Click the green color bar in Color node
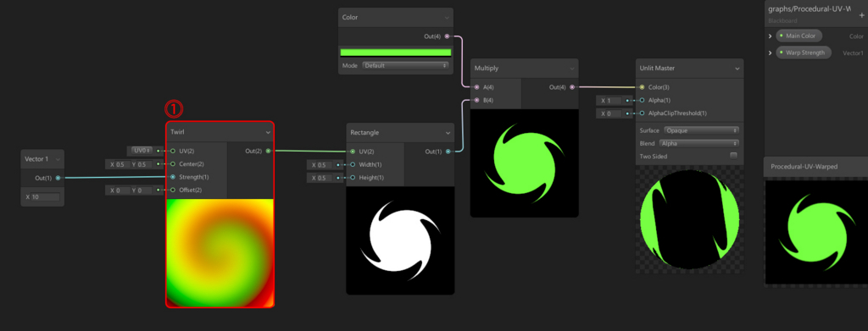The image size is (868, 331). (x=395, y=52)
